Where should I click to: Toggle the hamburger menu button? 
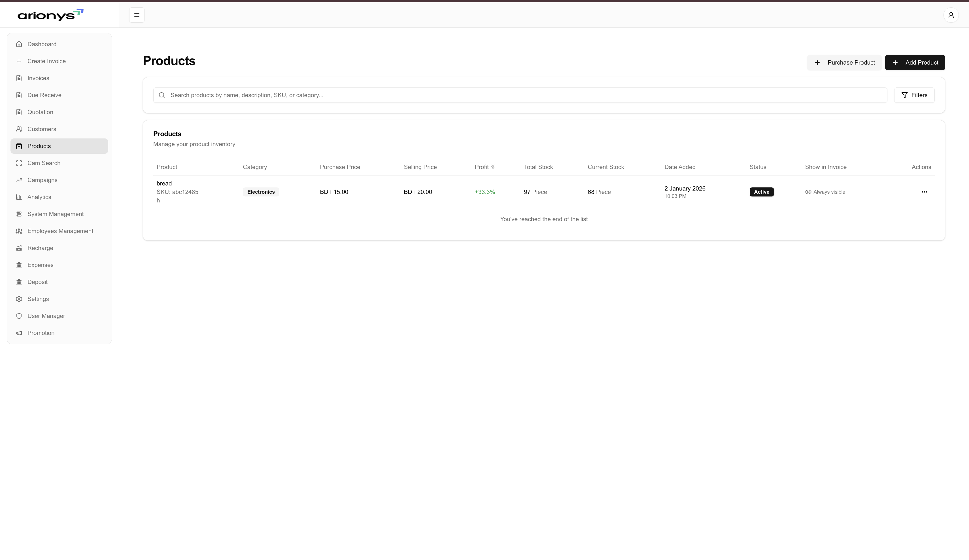click(137, 15)
